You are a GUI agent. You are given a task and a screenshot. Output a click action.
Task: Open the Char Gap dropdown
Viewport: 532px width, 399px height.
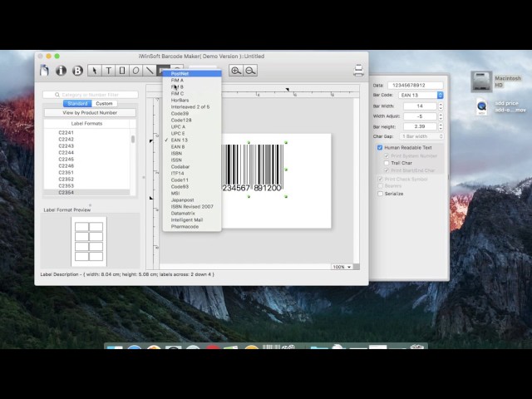click(x=421, y=136)
